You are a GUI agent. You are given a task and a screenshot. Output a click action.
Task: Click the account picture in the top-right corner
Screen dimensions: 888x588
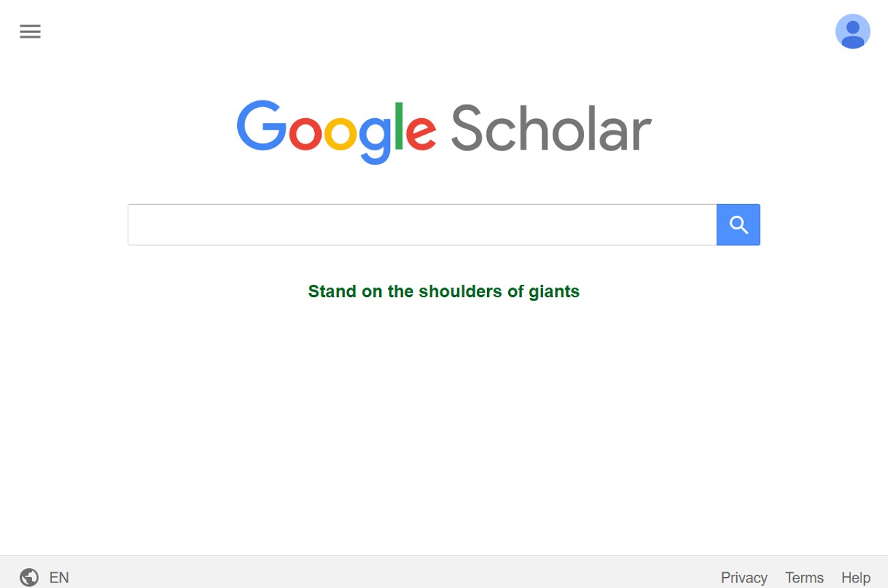852,31
